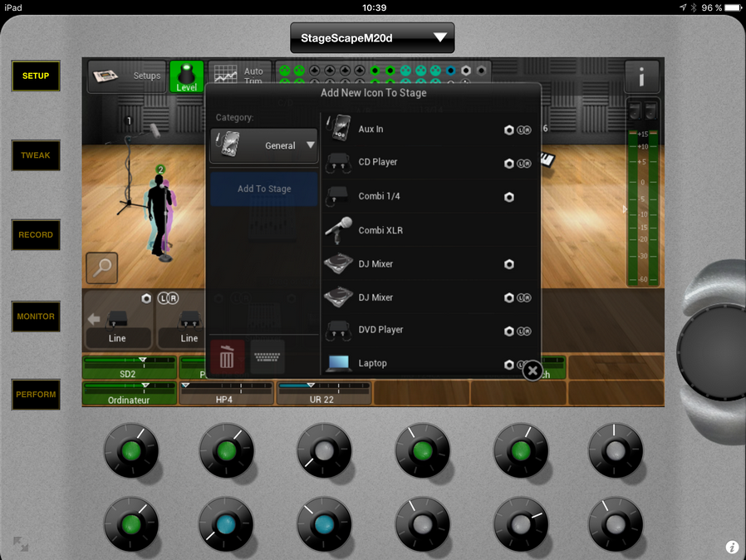Close the Add New Icon dialog

pyautogui.click(x=533, y=371)
